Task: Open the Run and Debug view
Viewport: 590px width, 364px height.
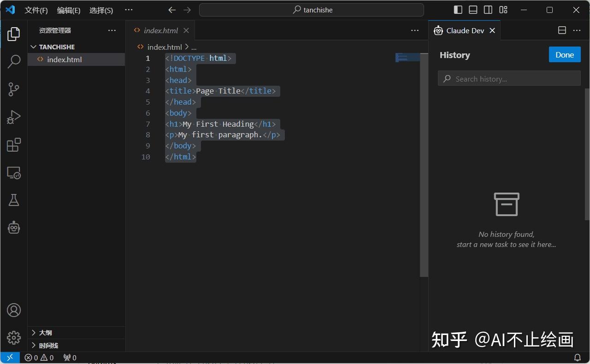Action: click(x=14, y=117)
